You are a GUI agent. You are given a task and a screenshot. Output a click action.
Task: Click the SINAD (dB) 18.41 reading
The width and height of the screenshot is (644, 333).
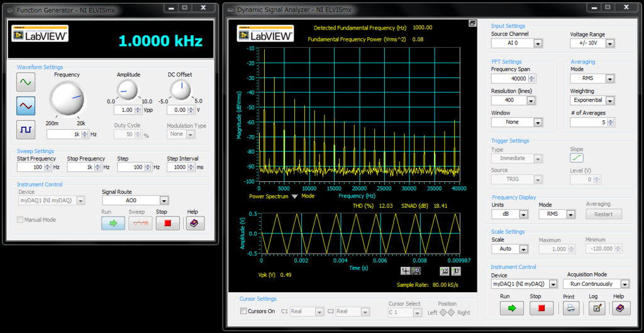[424, 206]
